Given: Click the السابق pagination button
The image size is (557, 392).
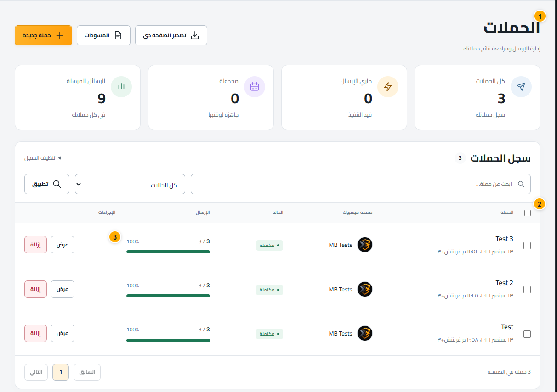Looking at the screenshot, I should pos(87,372).
